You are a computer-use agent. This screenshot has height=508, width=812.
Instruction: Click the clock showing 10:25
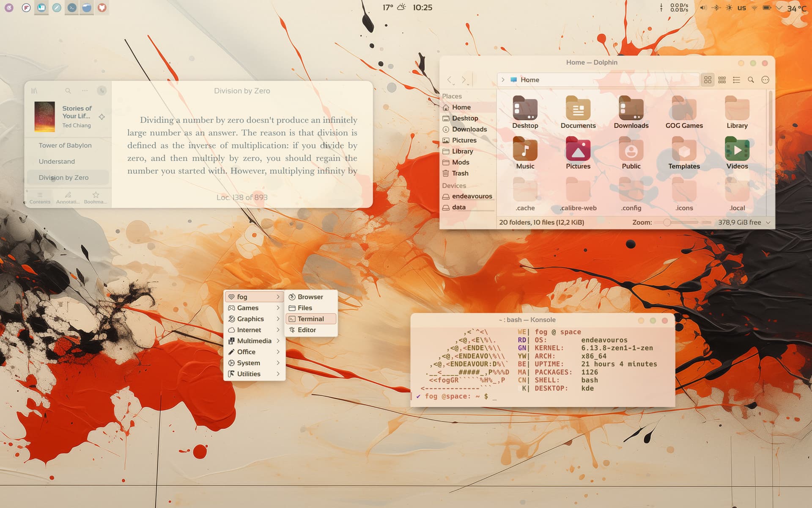(x=422, y=7)
